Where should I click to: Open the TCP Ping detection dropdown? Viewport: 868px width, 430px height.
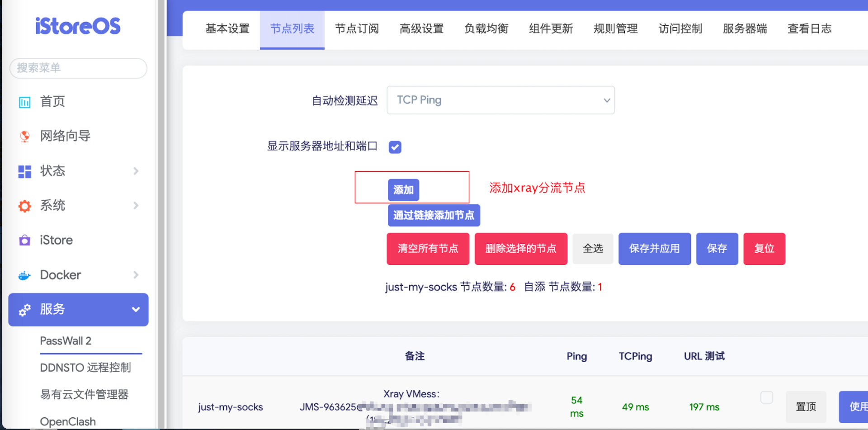click(x=500, y=100)
